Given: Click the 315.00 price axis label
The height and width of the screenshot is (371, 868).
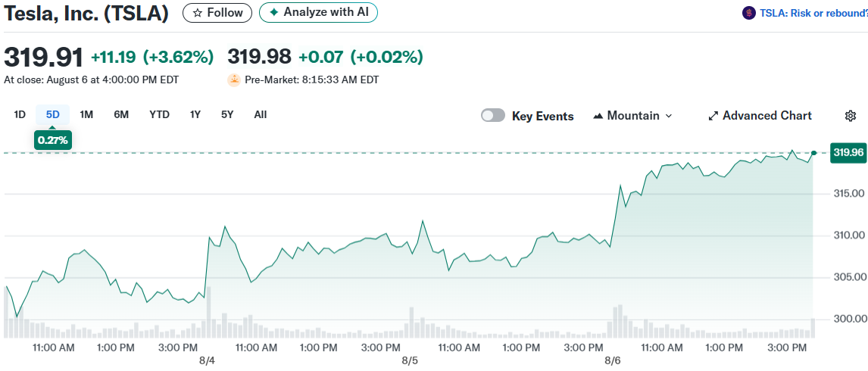Looking at the screenshot, I should (848, 194).
